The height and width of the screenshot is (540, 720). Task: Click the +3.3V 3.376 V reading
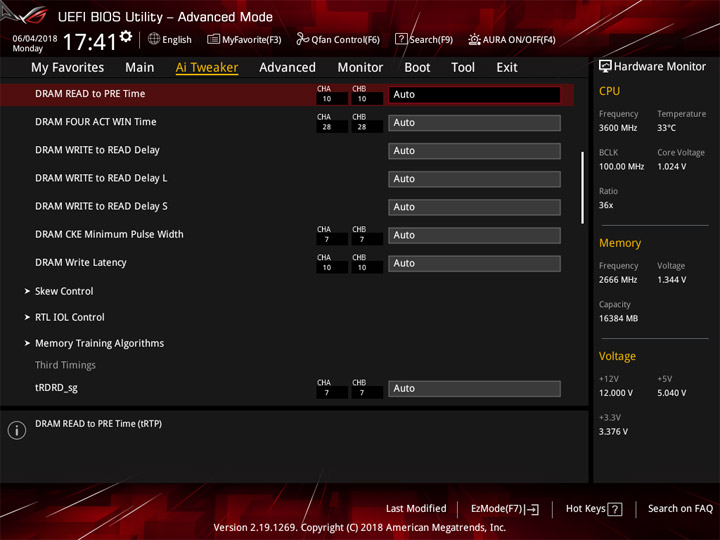click(x=613, y=432)
